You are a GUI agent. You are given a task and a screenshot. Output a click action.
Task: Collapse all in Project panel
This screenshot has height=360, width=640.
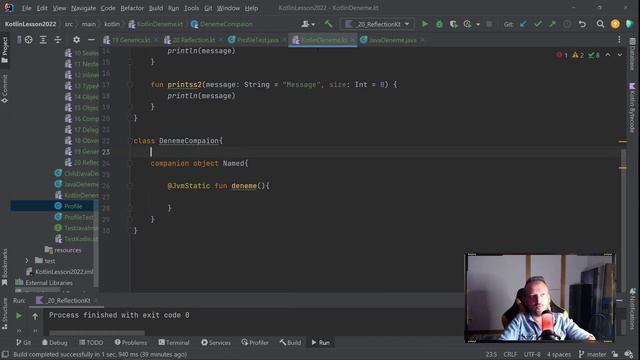[x=58, y=40]
